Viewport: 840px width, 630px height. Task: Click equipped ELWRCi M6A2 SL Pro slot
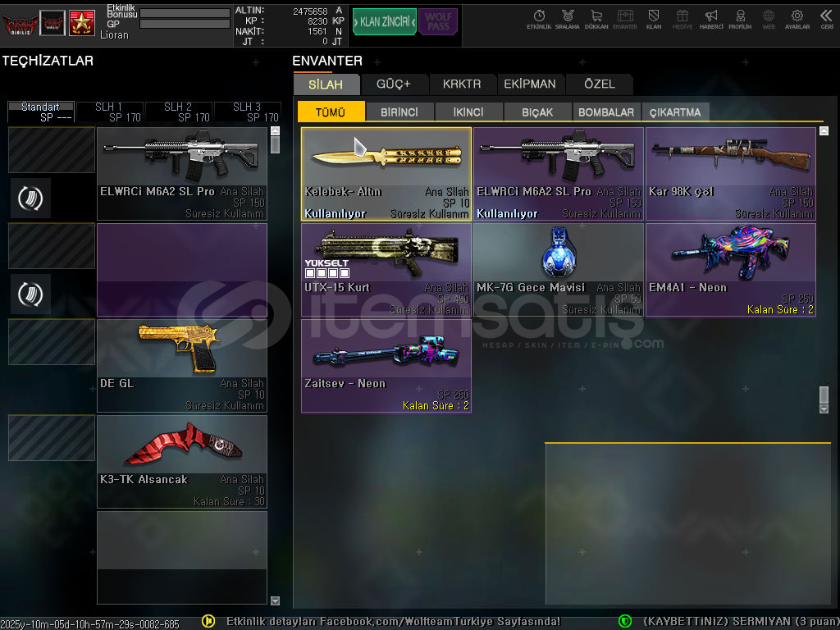pyautogui.click(x=182, y=174)
